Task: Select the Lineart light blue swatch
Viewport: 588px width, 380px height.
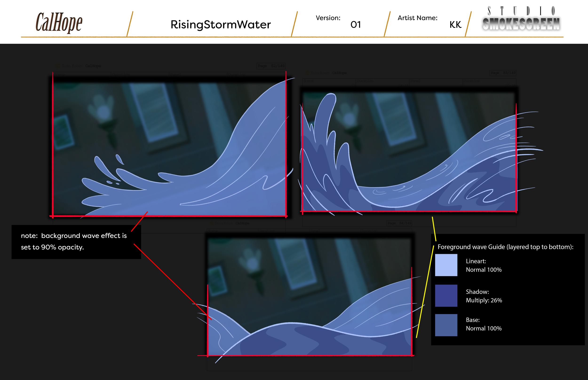Action: coord(446,265)
